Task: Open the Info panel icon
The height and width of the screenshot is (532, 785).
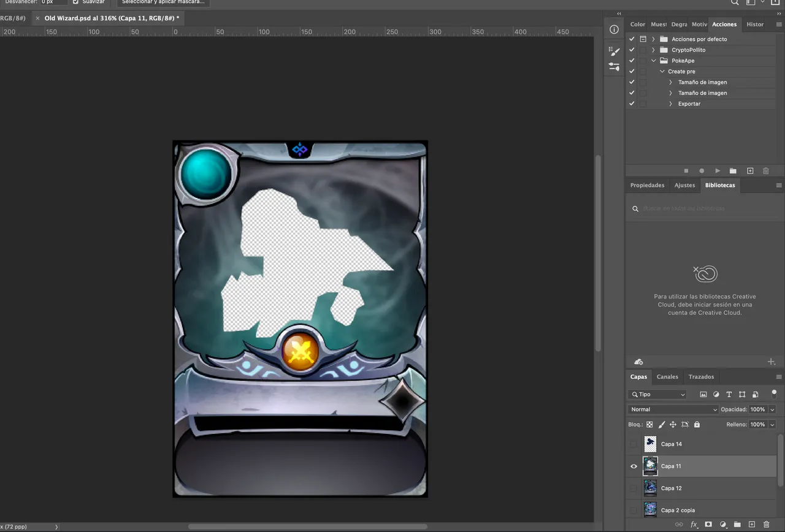Action: click(x=615, y=29)
